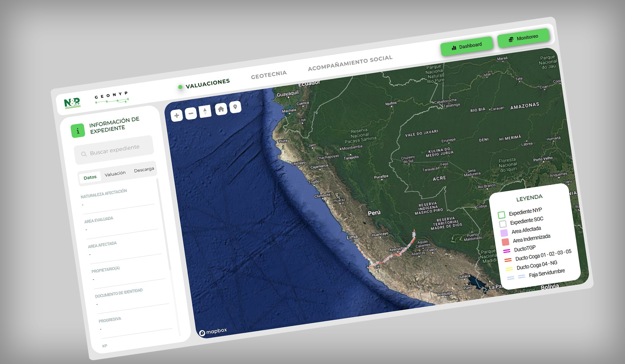
Task: Toggle Expediente NYP legend box
Action: pos(501,215)
